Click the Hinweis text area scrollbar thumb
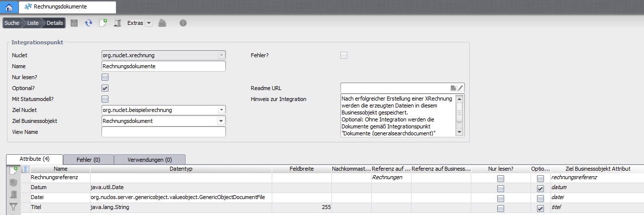644x215 pixels. tap(459, 112)
